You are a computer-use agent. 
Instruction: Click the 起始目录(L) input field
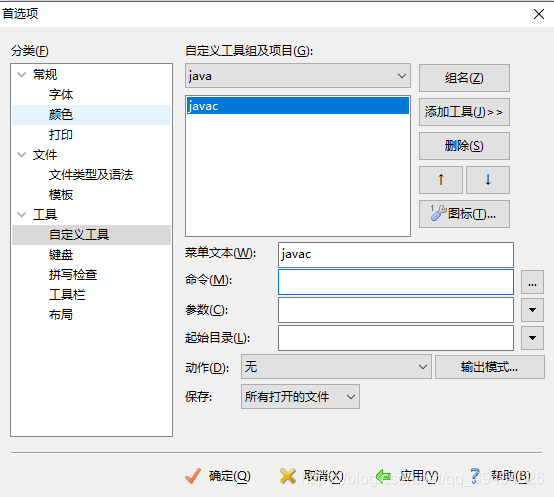click(x=396, y=338)
